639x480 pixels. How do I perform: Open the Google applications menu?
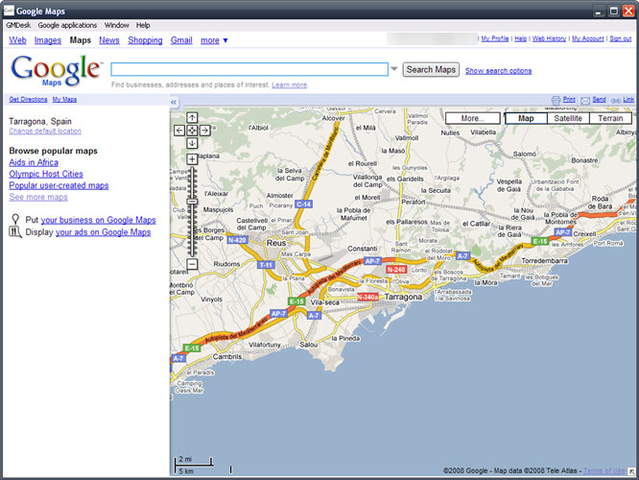pos(67,25)
